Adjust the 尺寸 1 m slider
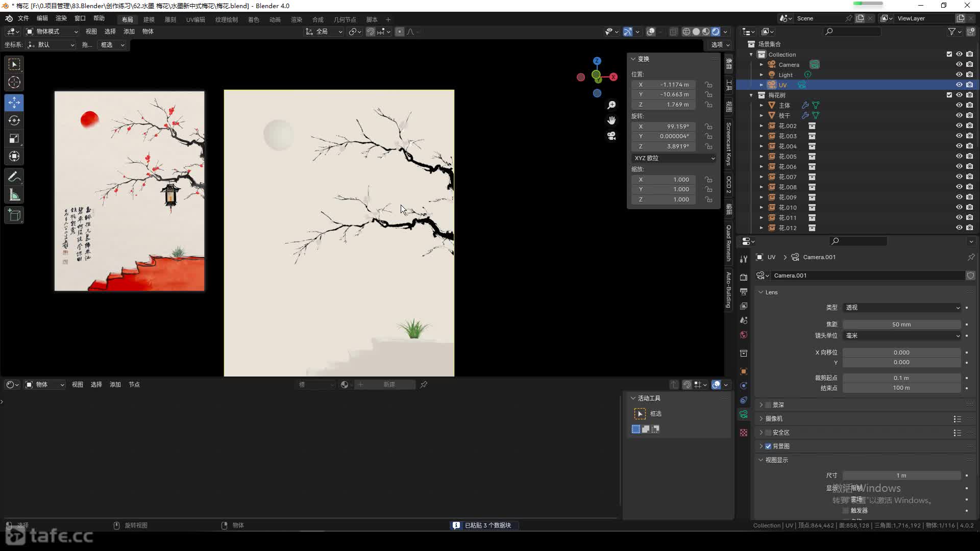The height and width of the screenshot is (551, 980). point(902,475)
